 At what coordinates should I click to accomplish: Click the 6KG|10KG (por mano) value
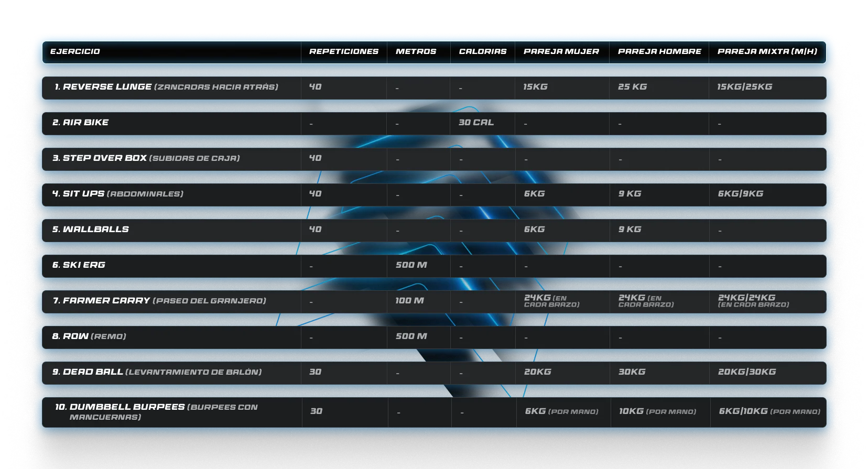(769, 411)
